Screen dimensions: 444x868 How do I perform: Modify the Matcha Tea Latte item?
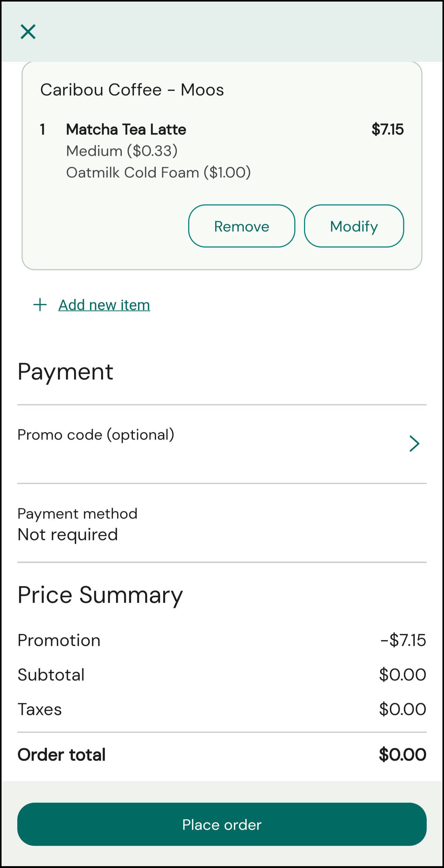point(354,226)
